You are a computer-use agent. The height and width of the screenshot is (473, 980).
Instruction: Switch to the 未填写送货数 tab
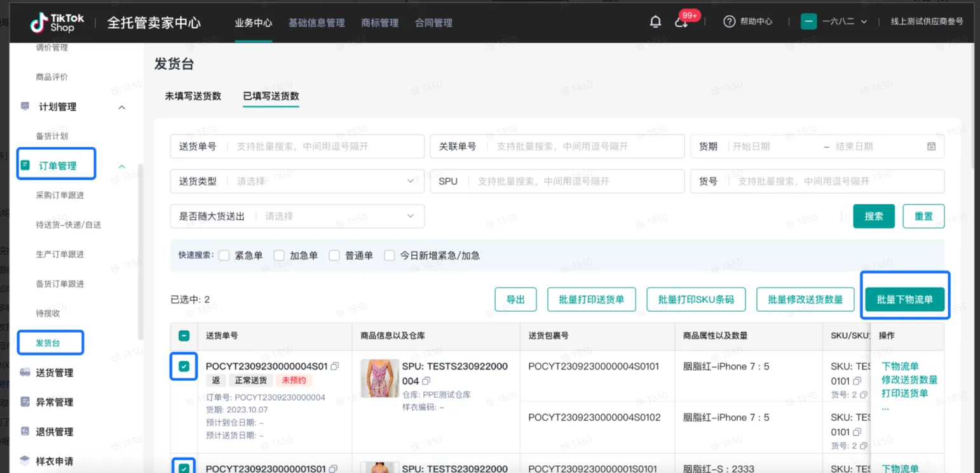[193, 97]
